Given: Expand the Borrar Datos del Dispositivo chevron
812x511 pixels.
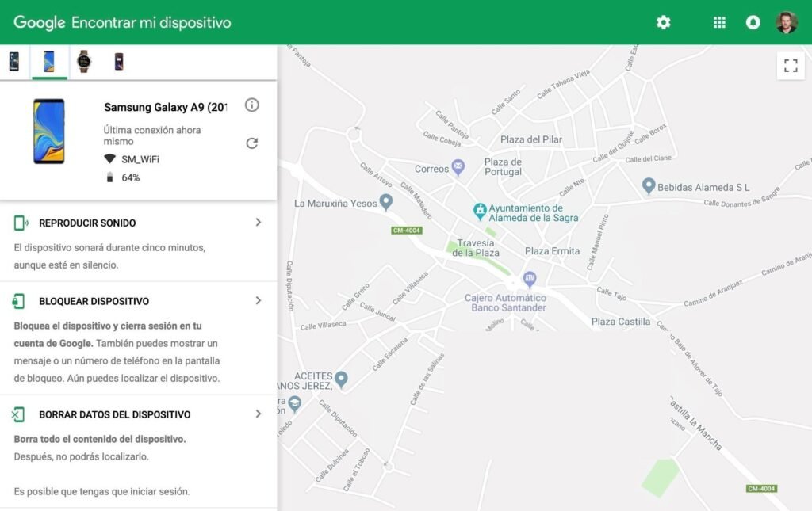Looking at the screenshot, I should coord(258,414).
